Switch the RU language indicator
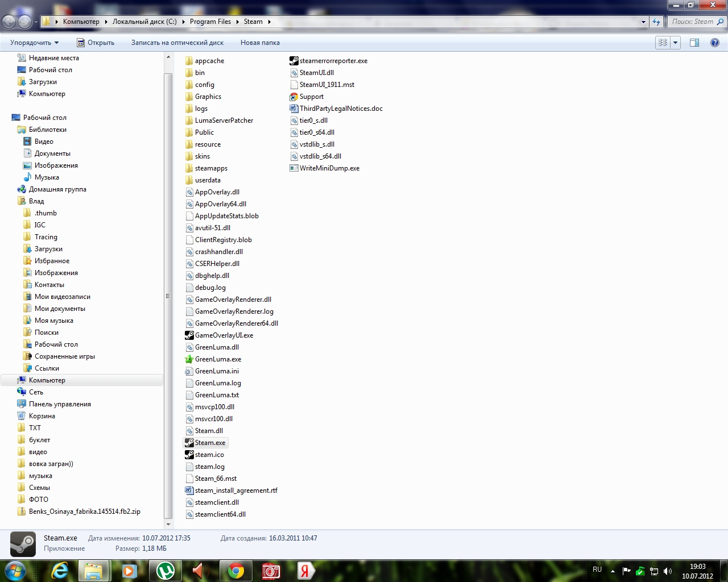The width and height of the screenshot is (728, 582). coord(597,569)
